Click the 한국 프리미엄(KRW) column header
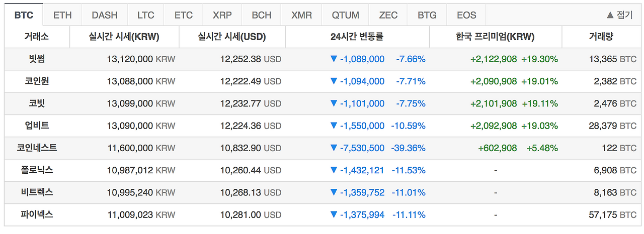This screenshot has width=644, height=234. tap(495, 37)
